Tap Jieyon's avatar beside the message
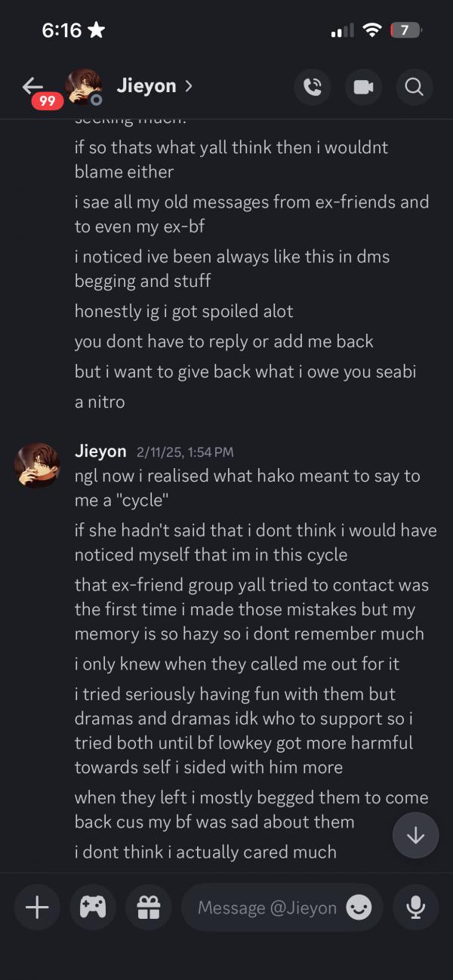The image size is (453, 980). (37, 465)
